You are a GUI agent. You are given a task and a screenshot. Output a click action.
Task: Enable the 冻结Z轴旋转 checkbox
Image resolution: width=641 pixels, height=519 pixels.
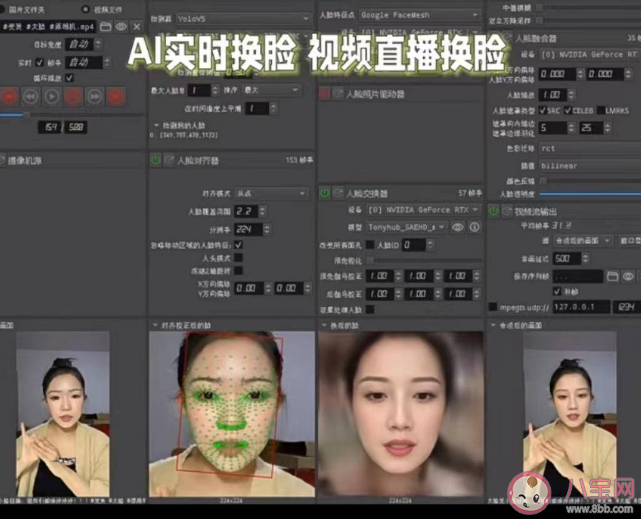click(238, 271)
